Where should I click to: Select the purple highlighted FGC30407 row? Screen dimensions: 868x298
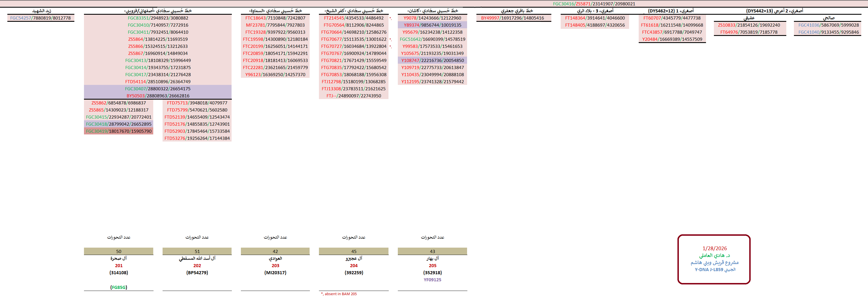tap(158, 89)
